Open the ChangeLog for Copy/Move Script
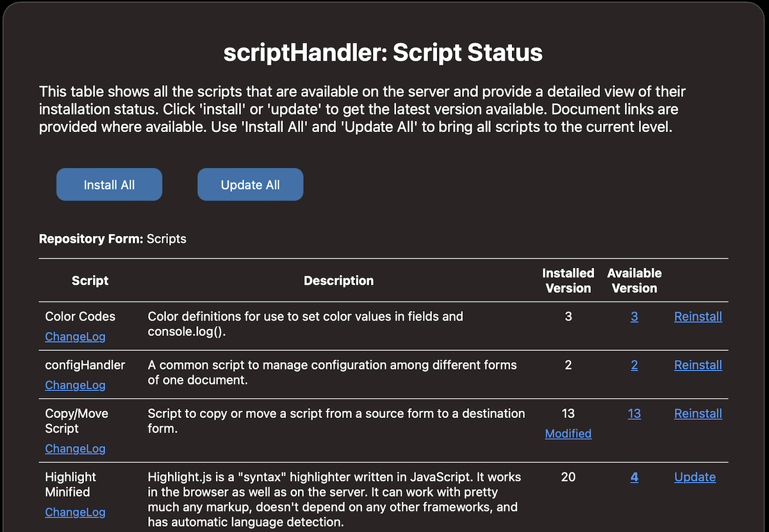 75,449
